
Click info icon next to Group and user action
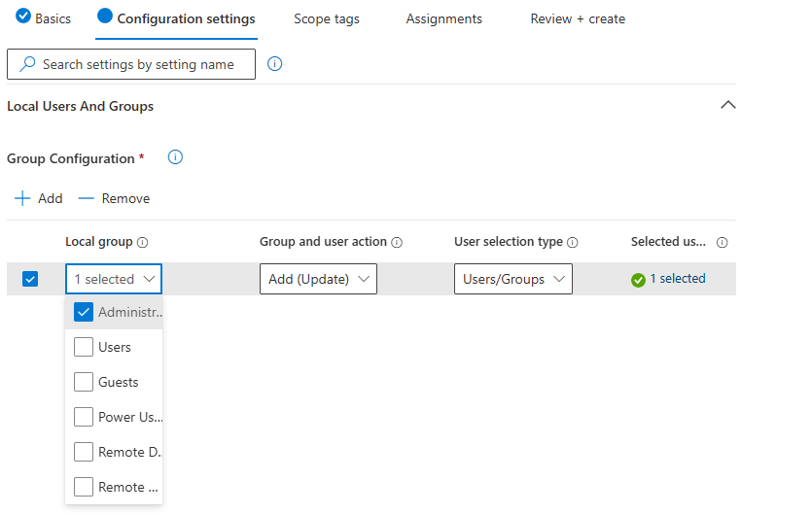point(397,243)
